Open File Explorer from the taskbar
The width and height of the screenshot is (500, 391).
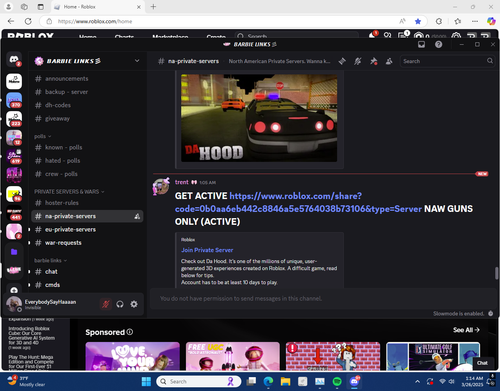(x=285, y=381)
